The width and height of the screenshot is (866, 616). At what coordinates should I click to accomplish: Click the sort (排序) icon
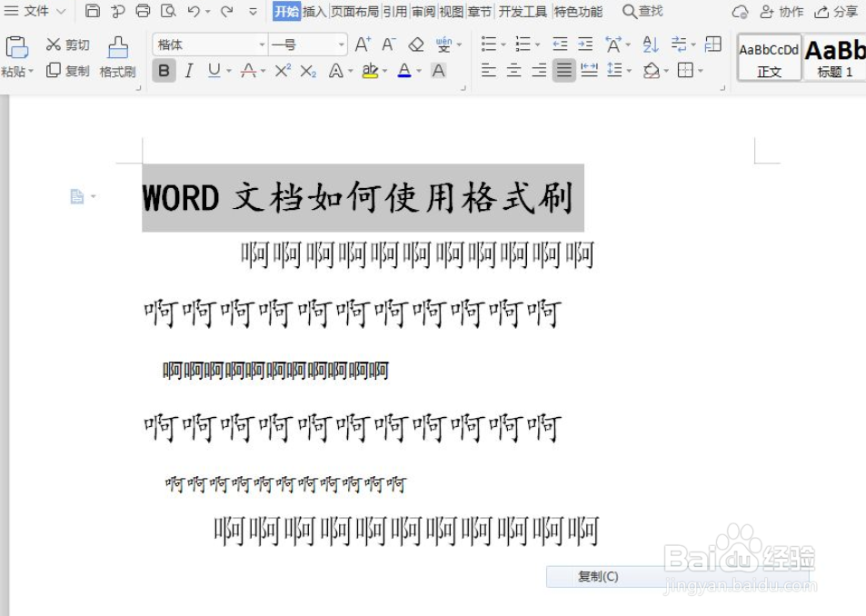click(x=652, y=43)
